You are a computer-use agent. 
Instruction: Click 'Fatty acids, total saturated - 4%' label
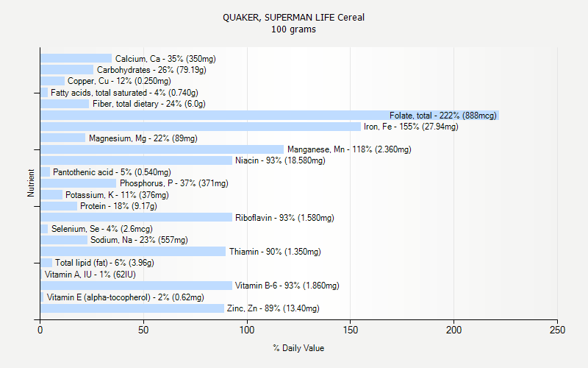tap(124, 93)
